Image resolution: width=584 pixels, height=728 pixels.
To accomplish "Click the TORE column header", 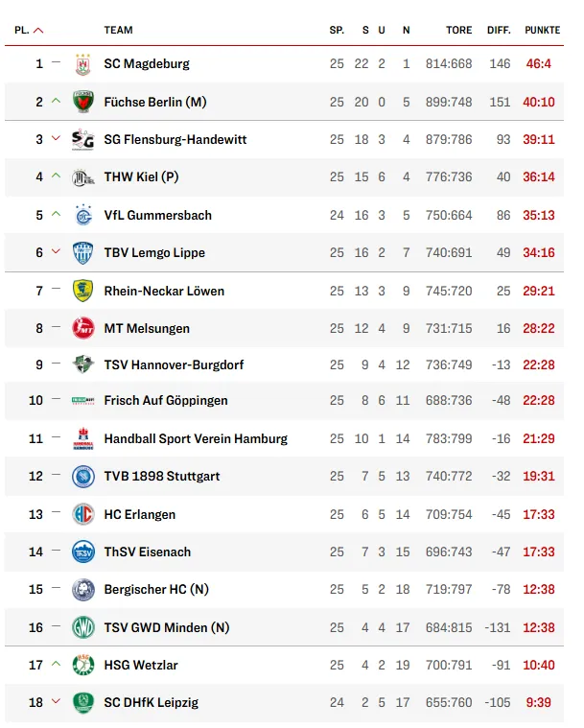I will pyautogui.click(x=458, y=31).
